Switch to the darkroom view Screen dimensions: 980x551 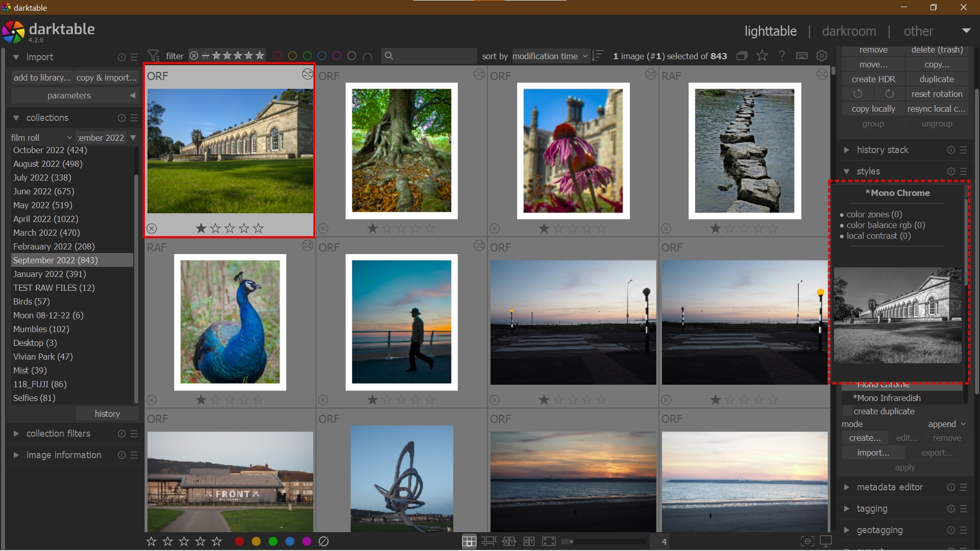point(849,31)
